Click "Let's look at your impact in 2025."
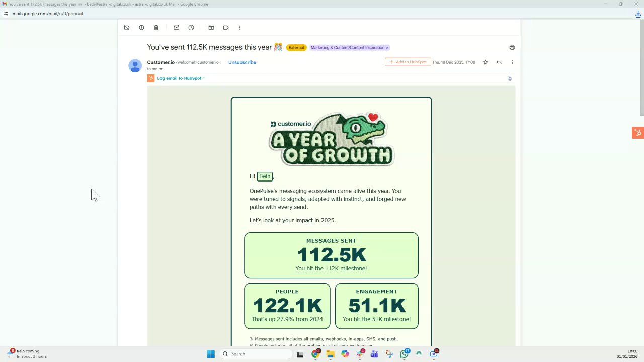644x362 pixels. [x=292, y=220]
